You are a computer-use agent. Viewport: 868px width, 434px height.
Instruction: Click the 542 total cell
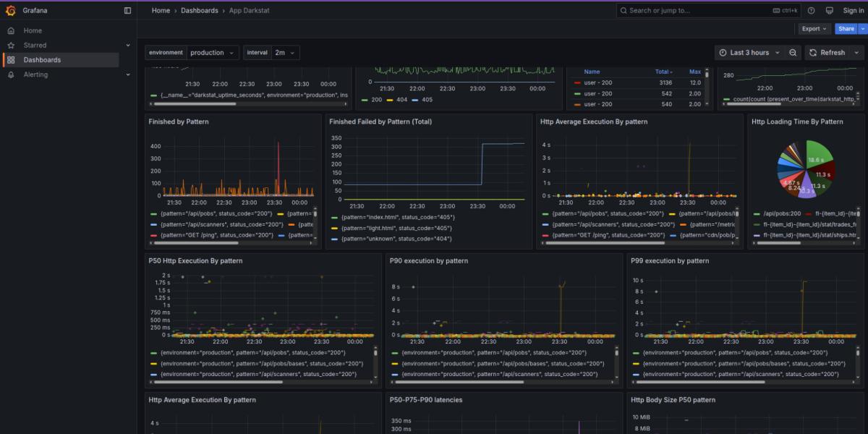(x=665, y=93)
